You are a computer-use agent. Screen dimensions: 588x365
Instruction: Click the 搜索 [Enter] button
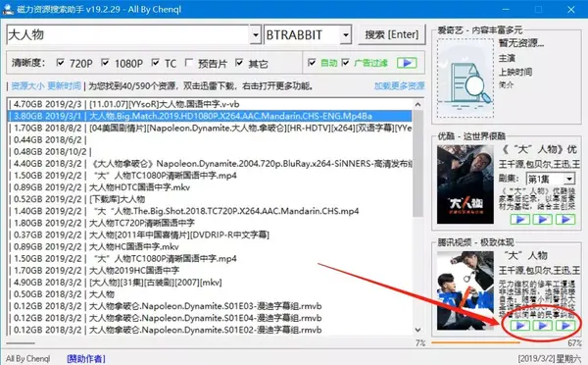[x=391, y=34]
